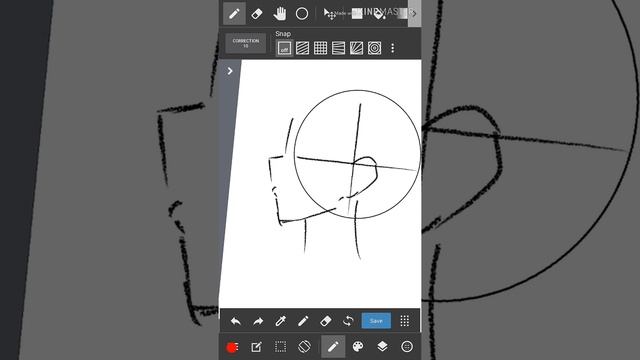Save the drawing
Image resolution: width=640 pixels, height=360 pixels.
pos(376,321)
